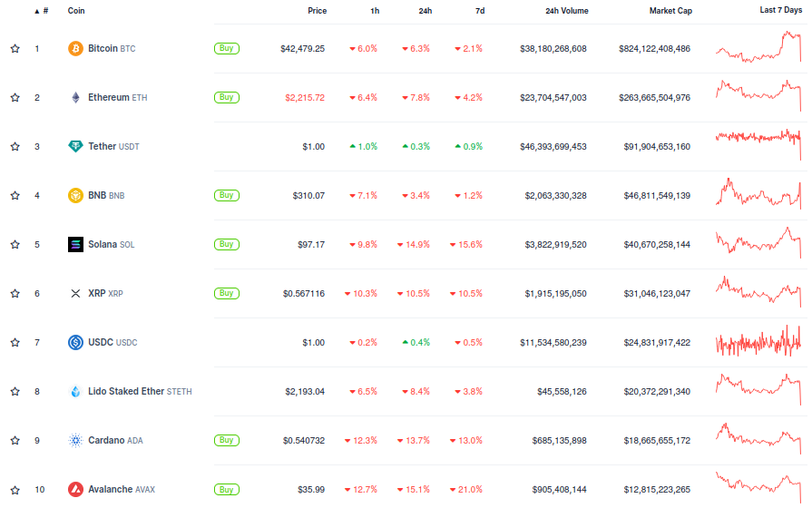Screen dimensions: 812x508
Task: Open the Lido Staked Ether STETH page
Action: pyautogui.click(x=140, y=392)
